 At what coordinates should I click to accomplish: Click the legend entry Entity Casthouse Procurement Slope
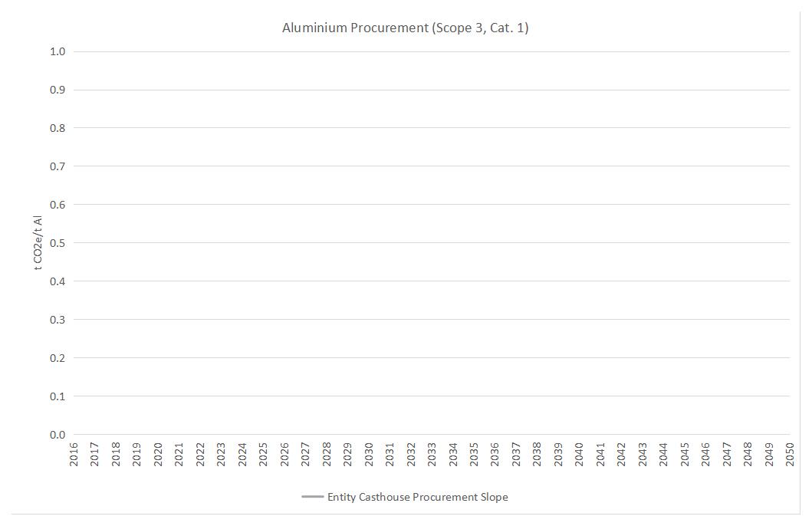[418, 497]
